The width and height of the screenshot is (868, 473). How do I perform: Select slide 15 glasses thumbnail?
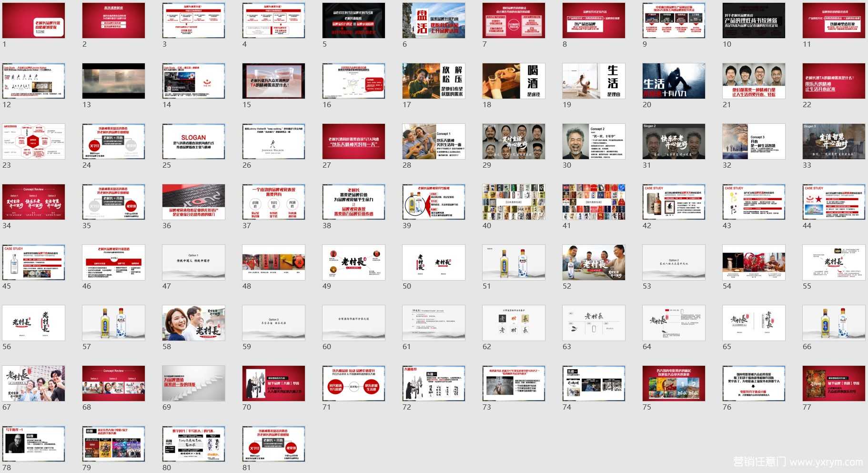(x=273, y=81)
